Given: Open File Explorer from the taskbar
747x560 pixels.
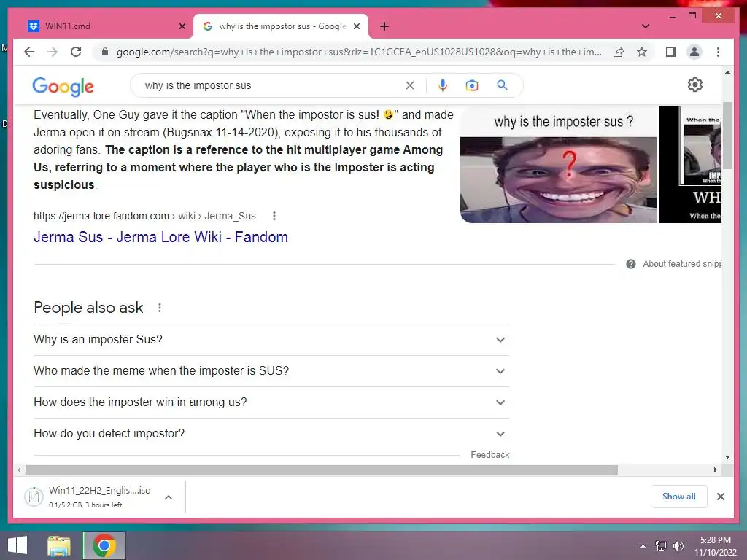Looking at the screenshot, I should click(59, 545).
